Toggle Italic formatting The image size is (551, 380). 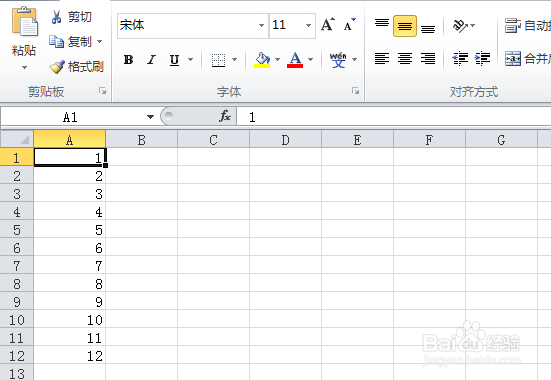pyautogui.click(x=151, y=60)
